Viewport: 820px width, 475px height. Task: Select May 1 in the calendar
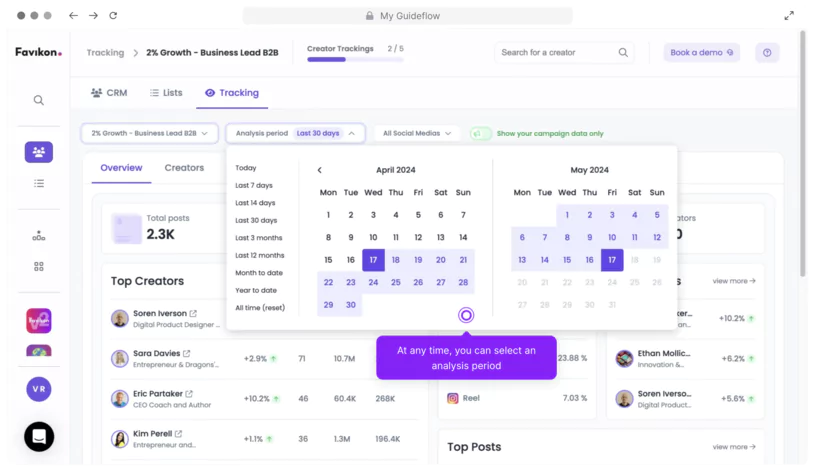(567, 215)
